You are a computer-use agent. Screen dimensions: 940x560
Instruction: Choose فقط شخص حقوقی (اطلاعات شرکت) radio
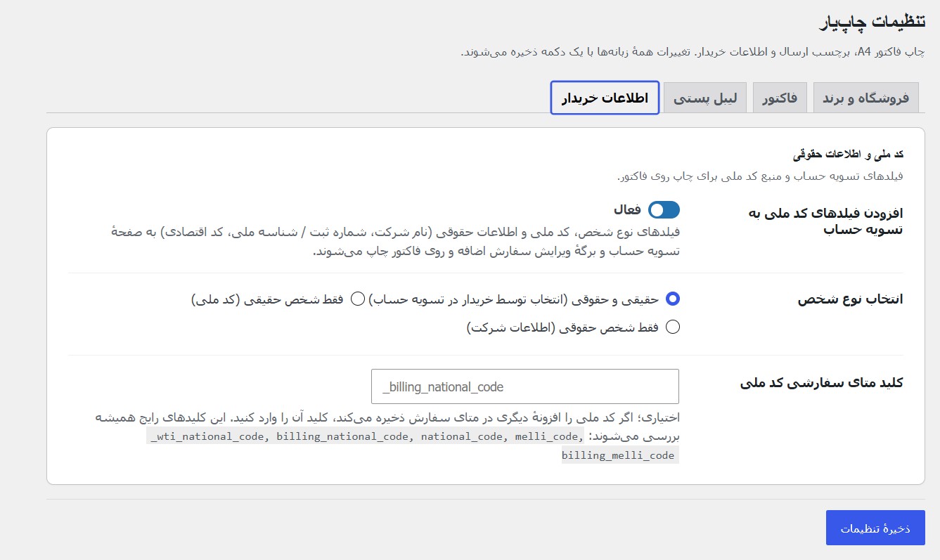[x=673, y=327]
